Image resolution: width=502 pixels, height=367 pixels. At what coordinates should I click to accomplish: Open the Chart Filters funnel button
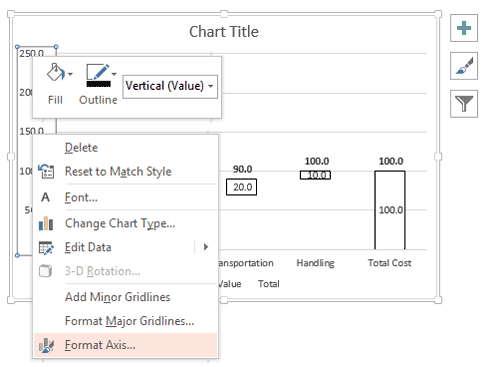click(x=464, y=104)
